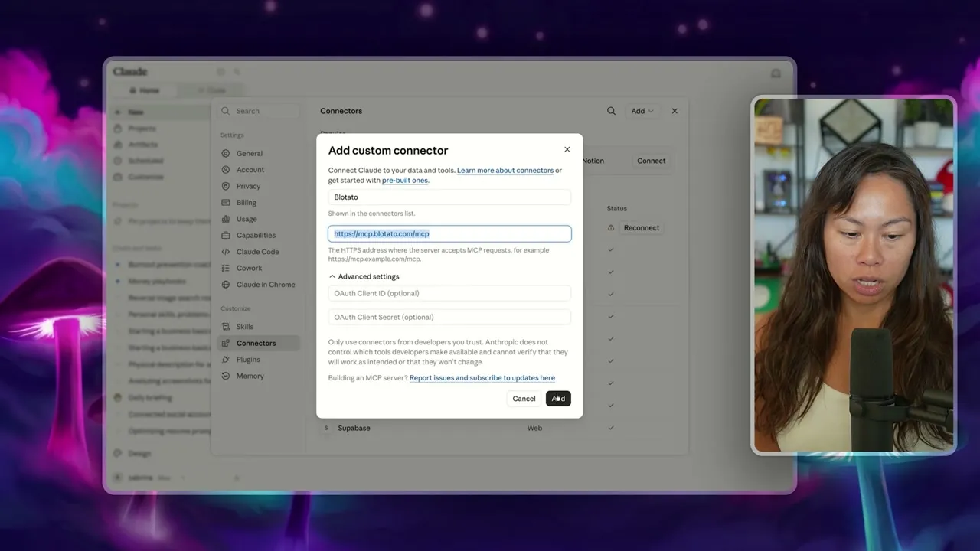Close the Add custom connector dialog
Image resolution: width=980 pixels, height=551 pixels.
tap(567, 149)
